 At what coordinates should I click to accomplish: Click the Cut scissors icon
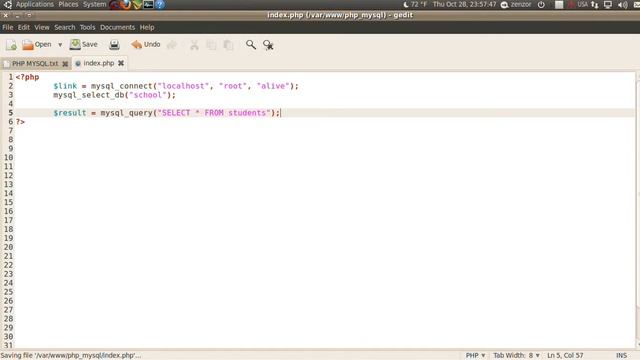(x=195, y=45)
